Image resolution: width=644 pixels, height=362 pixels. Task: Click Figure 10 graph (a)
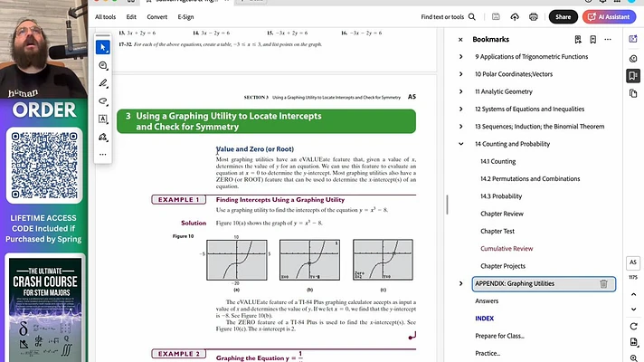pyautogui.click(x=237, y=260)
